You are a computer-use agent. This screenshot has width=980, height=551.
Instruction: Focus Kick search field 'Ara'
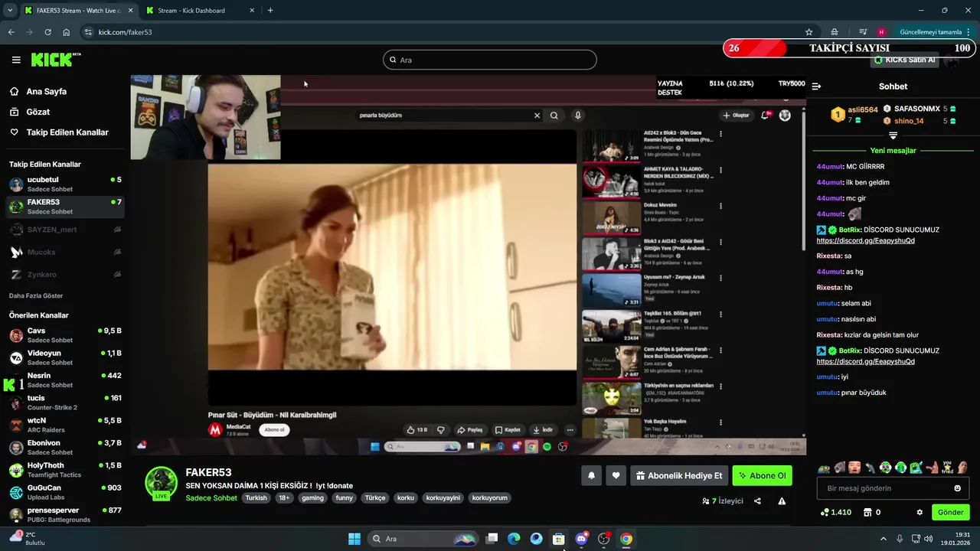point(490,60)
